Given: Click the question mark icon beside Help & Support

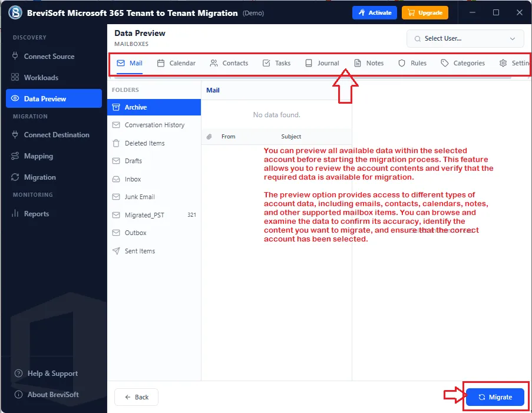Looking at the screenshot, I should (x=19, y=374).
